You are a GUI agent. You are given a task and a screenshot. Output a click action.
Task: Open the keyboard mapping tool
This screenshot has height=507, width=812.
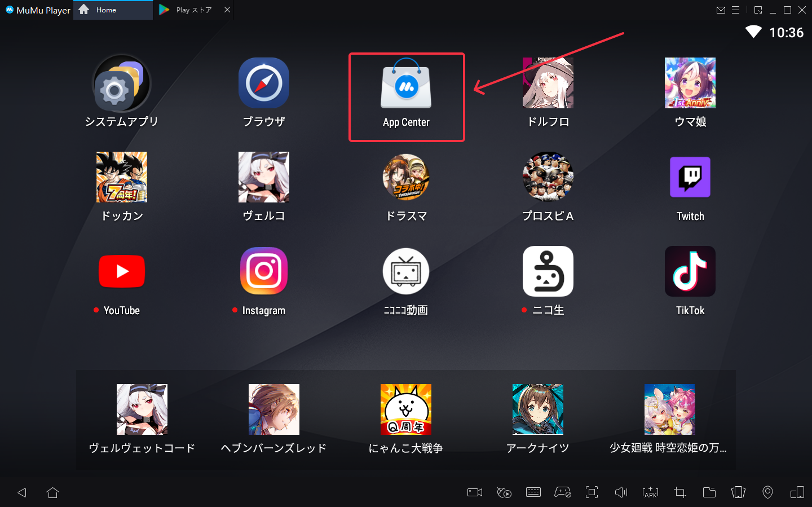click(x=533, y=492)
